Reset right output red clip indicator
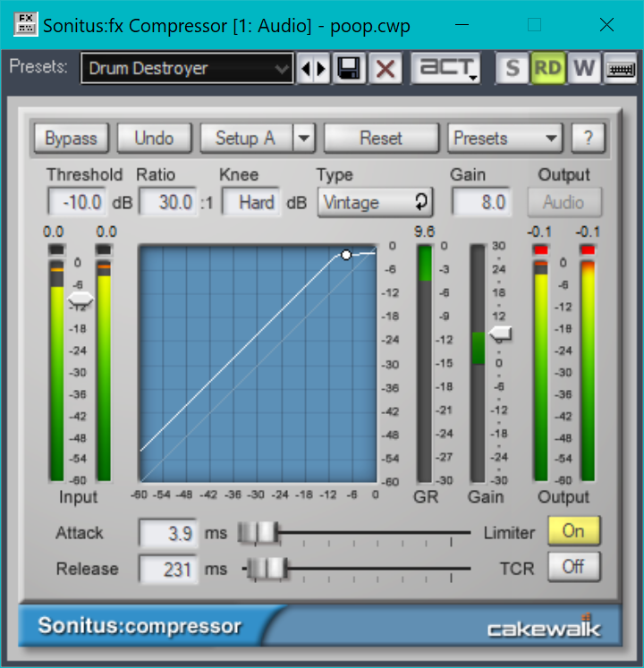This screenshot has width=644, height=668. (588, 250)
